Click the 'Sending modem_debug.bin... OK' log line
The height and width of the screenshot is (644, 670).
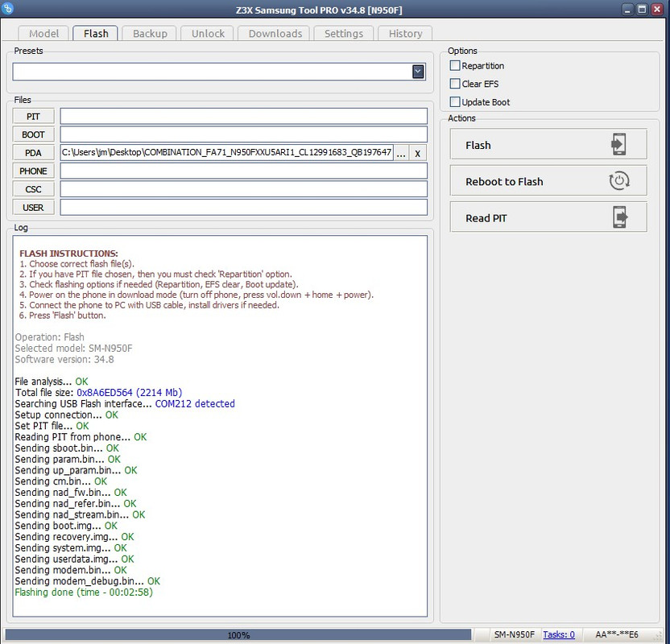(x=88, y=580)
